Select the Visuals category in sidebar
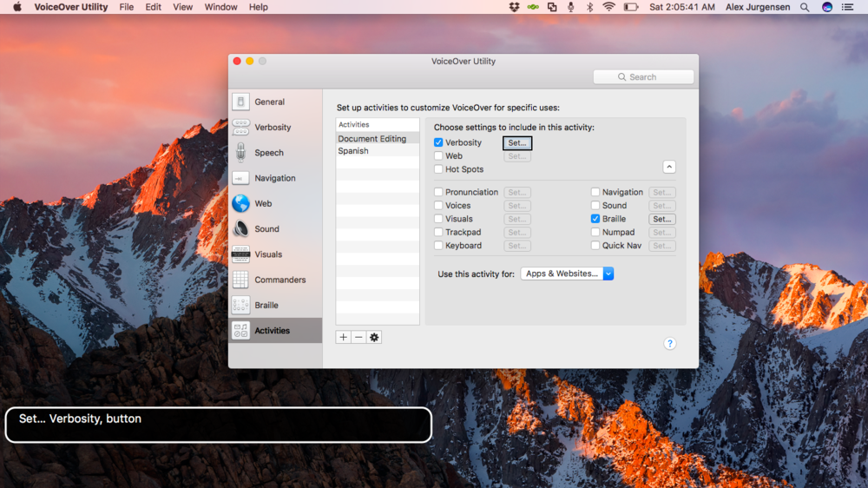 click(275, 254)
